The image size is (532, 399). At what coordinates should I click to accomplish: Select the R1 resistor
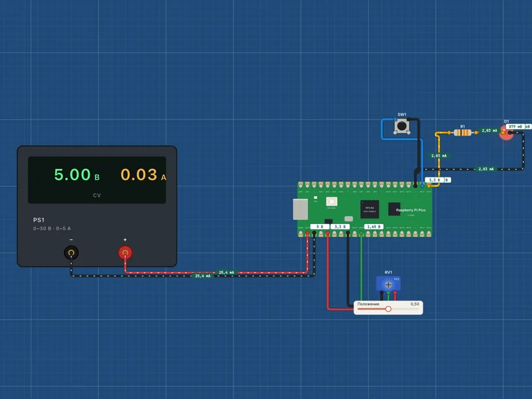tap(462, 132)
